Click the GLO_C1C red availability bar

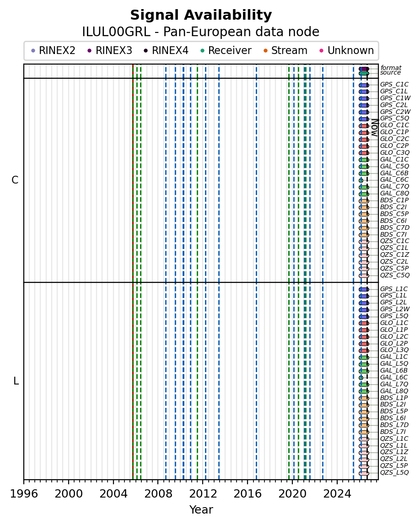[x=364, y=126]
